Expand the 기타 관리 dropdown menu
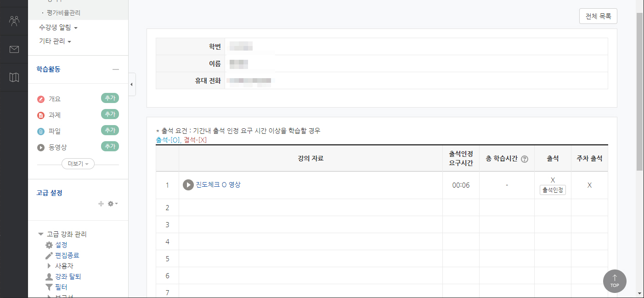Image resolution: width=644 pixels, height=298 pixels. 55,41
